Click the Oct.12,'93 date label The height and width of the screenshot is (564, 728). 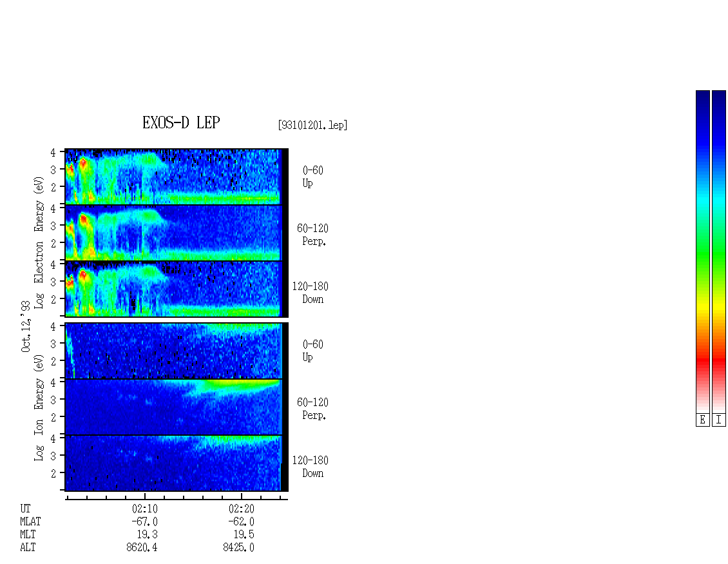coord(26,326)
